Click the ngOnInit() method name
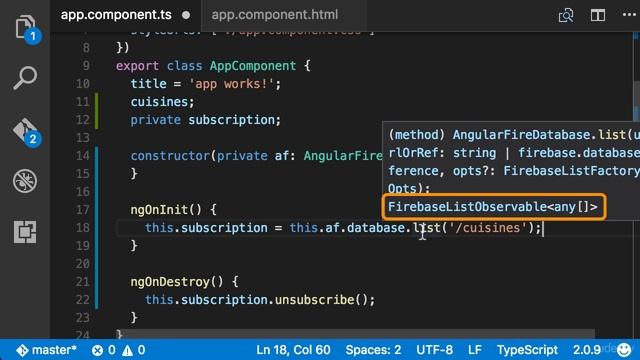 coord(166,210)
